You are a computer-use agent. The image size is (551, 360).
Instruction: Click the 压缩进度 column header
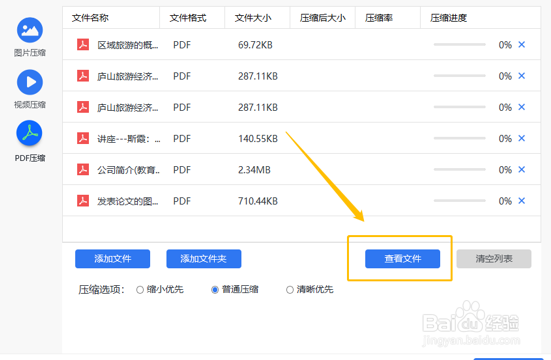(448, 18)
